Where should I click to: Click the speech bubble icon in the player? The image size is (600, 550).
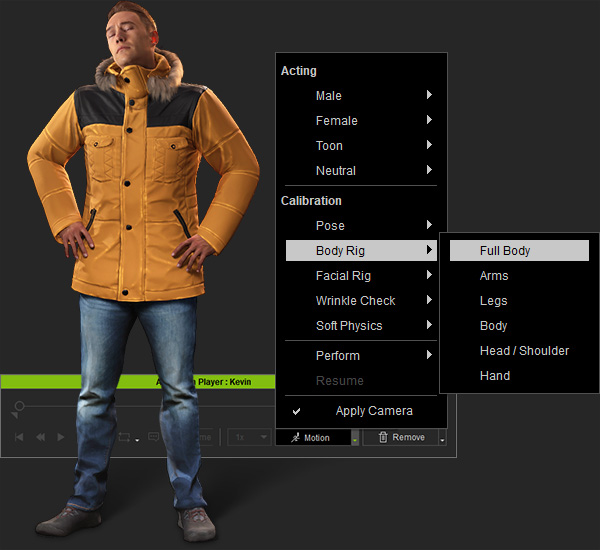click(154, 437)
